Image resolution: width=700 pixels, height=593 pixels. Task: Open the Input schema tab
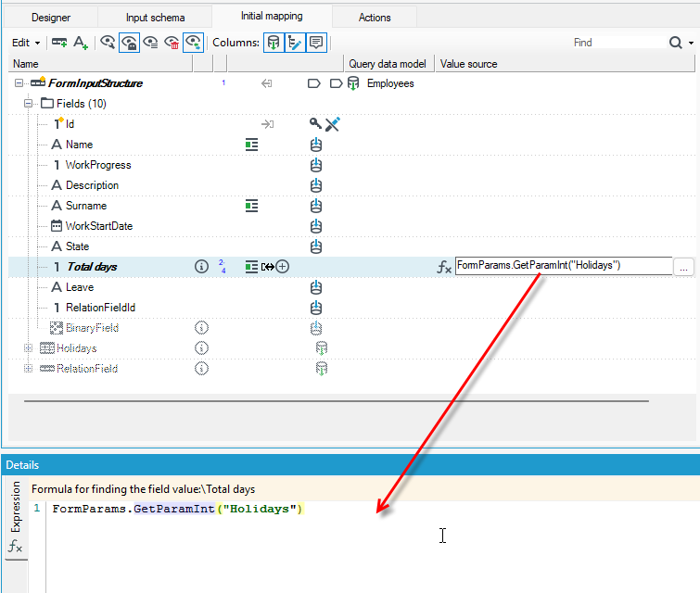[x=155, y=18]
